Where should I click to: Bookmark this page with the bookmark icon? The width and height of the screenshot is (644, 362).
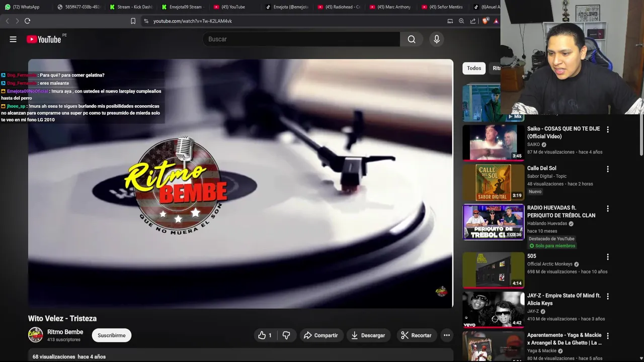pos(133,21)
